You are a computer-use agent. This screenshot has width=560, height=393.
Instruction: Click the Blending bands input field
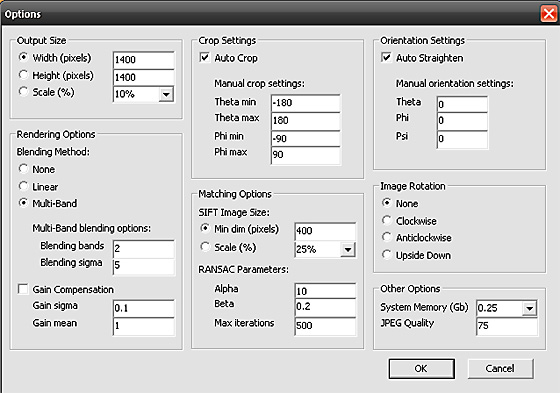click(144, 249)
